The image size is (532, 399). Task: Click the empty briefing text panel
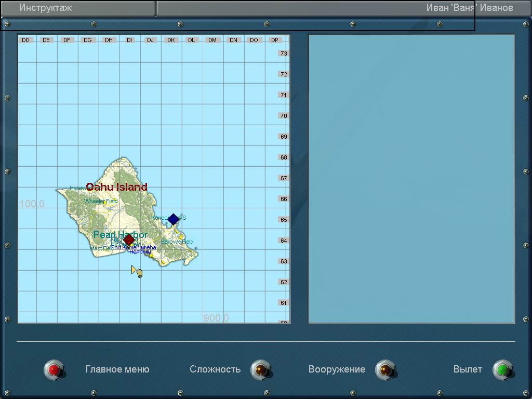coord(411,179)
